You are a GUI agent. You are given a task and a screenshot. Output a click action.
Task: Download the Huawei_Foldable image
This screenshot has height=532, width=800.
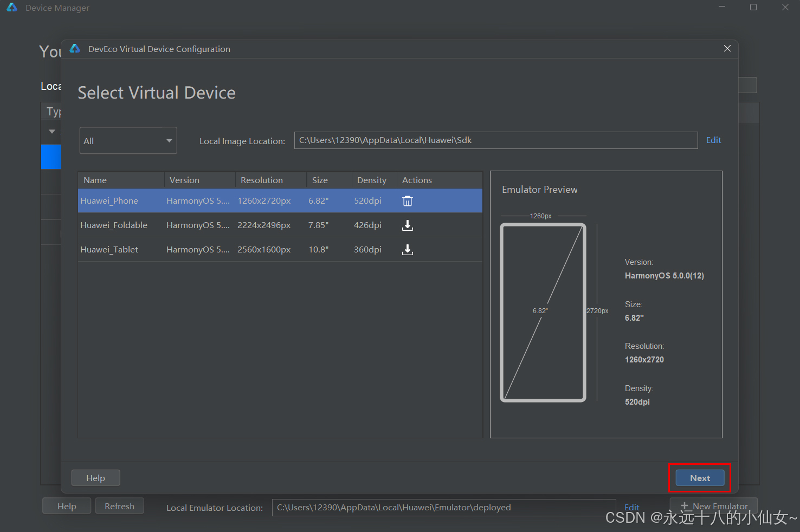(x=408, y=225)
